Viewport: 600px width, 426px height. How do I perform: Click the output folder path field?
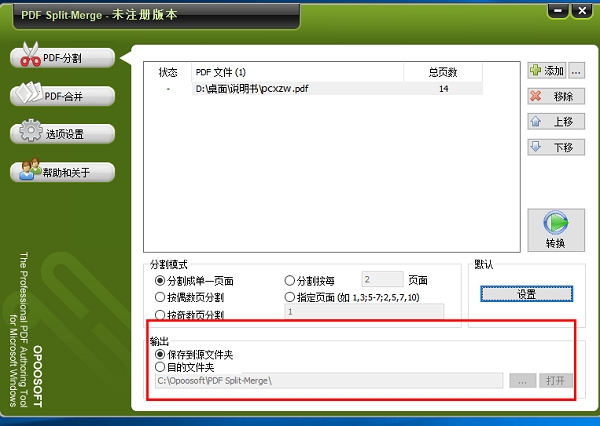click(329, 381)
